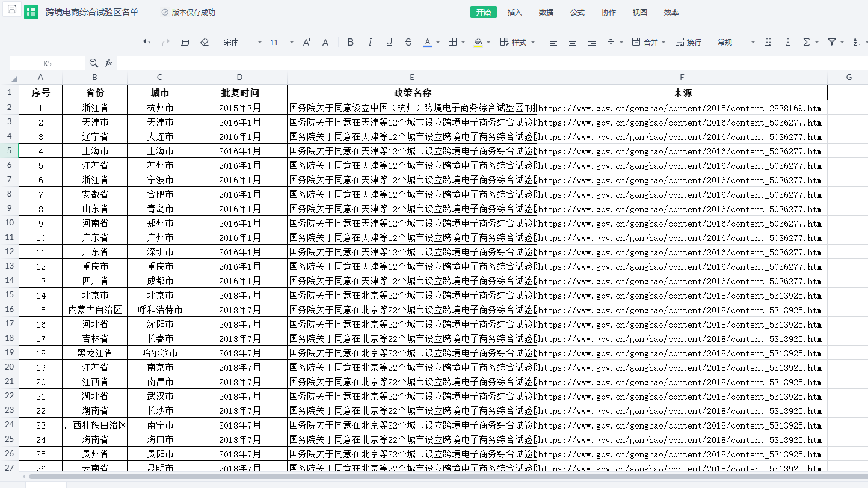The width and height of the screenshot is (868, 488).
Task: Click the cell 广西壮族自治区
Action: [x=95, y=425]
